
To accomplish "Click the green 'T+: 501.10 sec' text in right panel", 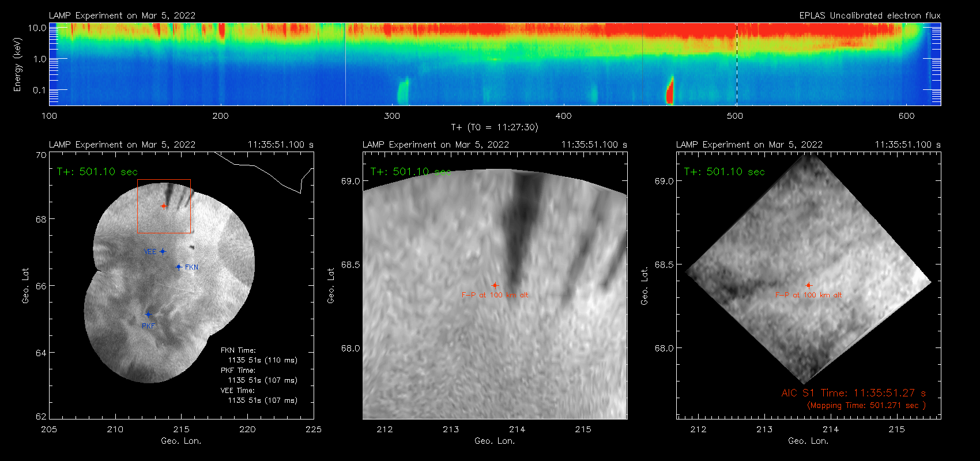I will coord(724,172).
